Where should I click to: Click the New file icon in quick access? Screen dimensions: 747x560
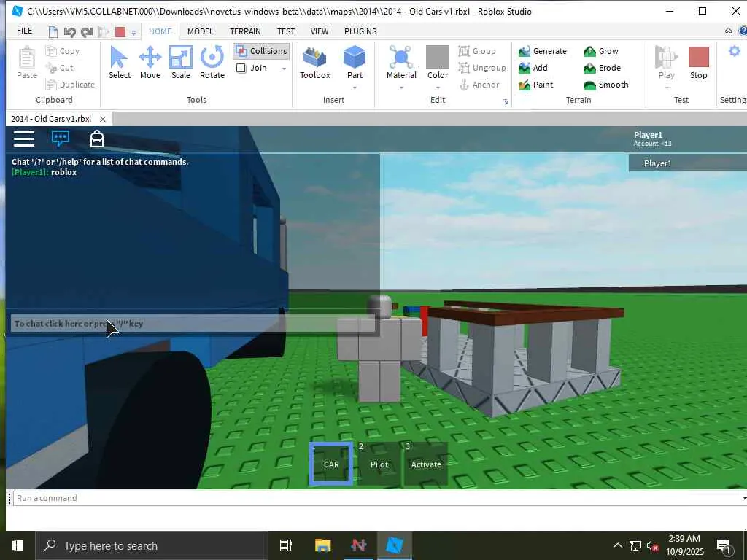[53, 32]
